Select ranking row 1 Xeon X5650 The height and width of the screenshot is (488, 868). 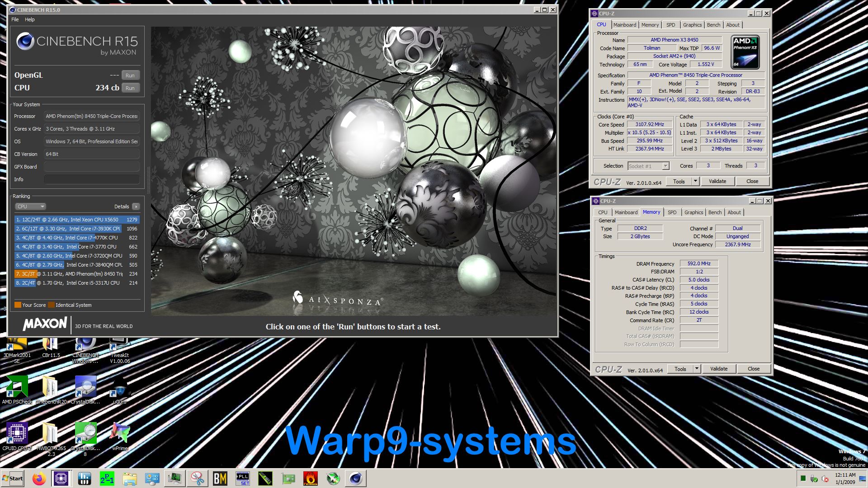click(x=77, y=220)
